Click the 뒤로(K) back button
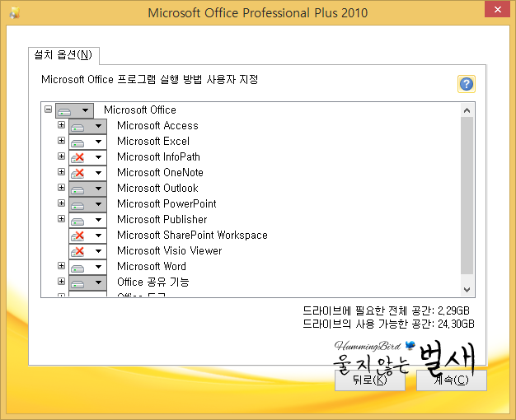 point(370,380)
